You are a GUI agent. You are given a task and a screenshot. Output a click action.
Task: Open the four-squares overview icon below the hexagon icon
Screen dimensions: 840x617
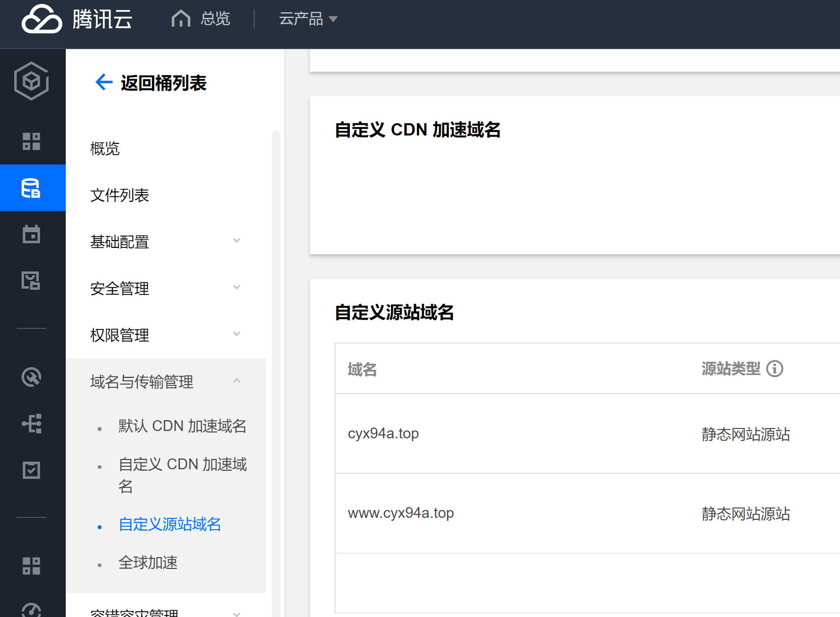(31, 141)
